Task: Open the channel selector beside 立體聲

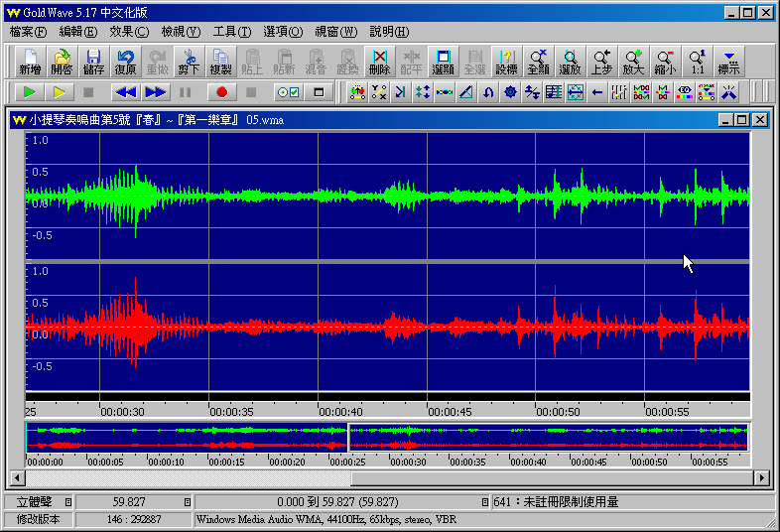Action: coord(68,502)
